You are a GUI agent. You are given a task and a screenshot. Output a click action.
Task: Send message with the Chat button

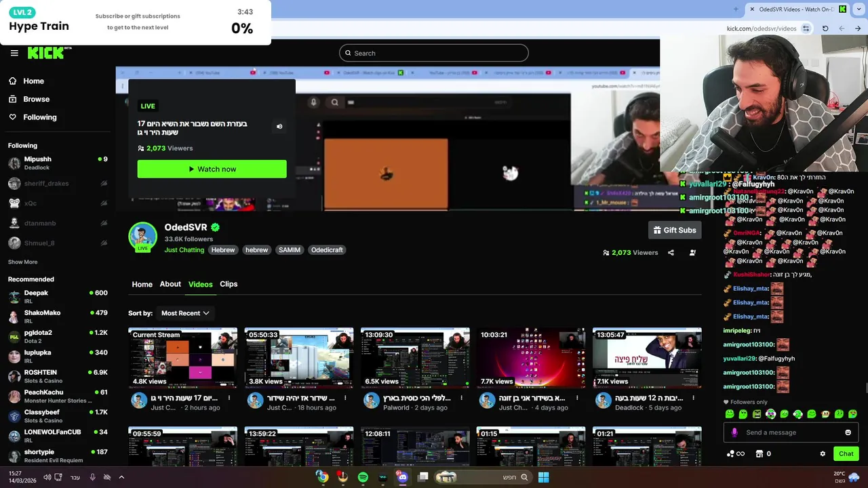pyautogui.click(x=846, y=454)
